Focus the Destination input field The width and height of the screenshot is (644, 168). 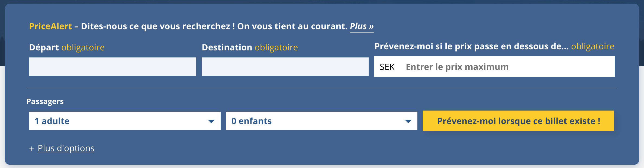285,67
